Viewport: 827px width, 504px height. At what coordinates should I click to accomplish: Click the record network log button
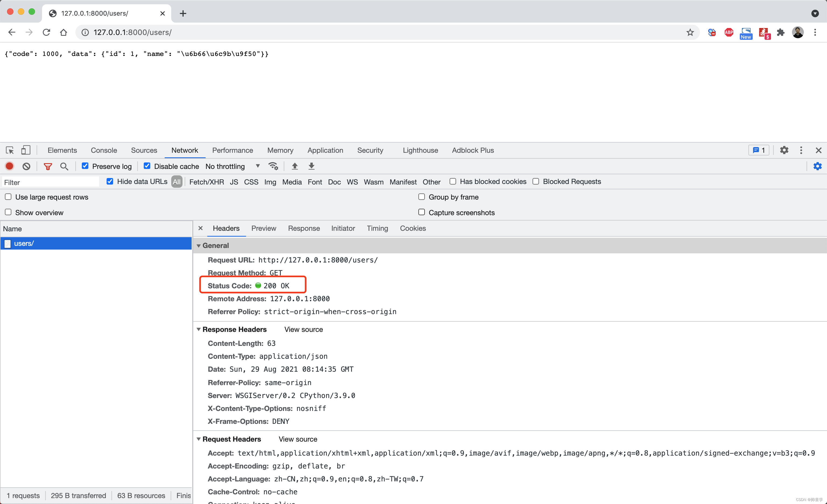click(x=9, y=166)
